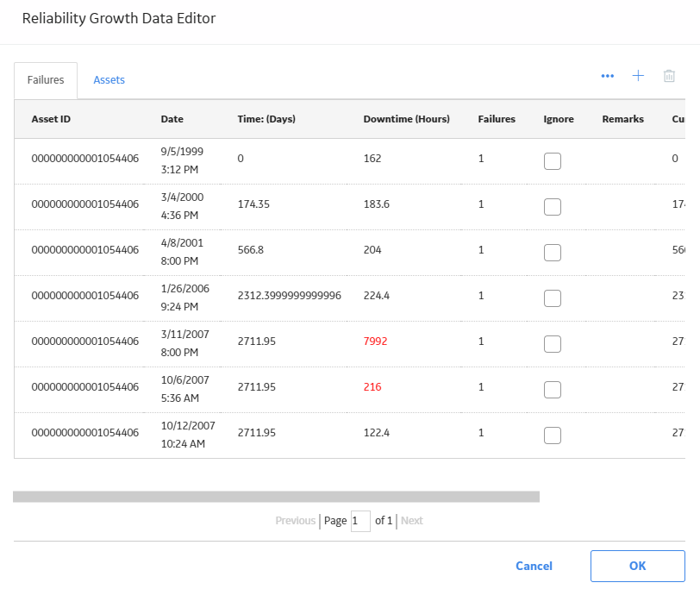Click the Asset ID in the 10/12/2007 row

tap(84, 433)
